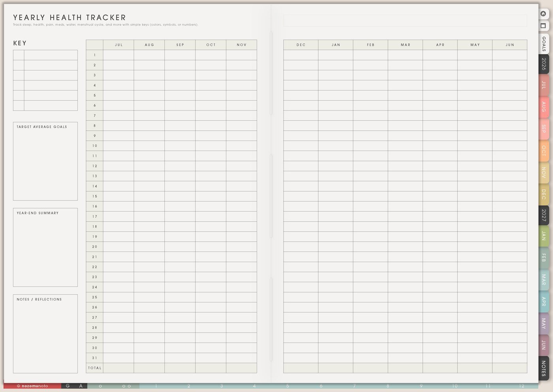Click the TOTAL row label
Viewport: 553px width, 392px height.
click(95, 368)
